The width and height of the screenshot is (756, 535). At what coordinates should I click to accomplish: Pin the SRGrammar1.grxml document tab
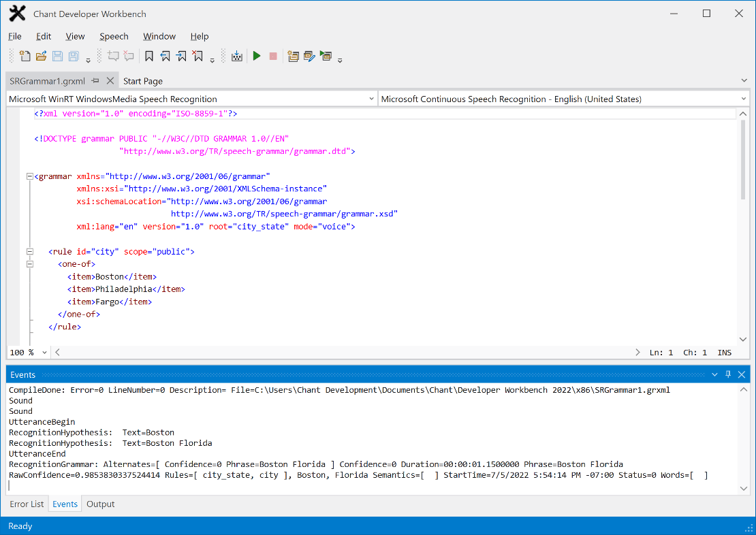coord(95,80)
